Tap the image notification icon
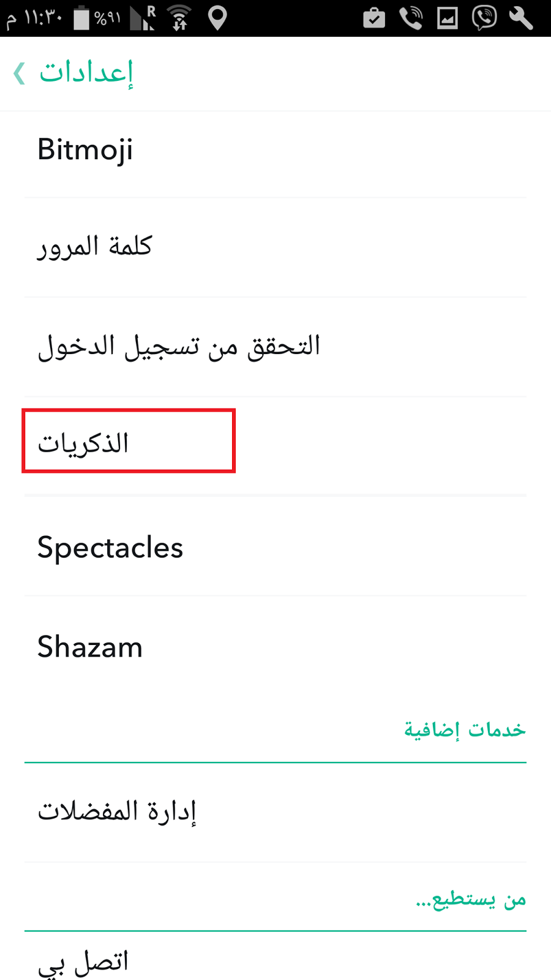This screenshot has height=980, width=551. 447,18
